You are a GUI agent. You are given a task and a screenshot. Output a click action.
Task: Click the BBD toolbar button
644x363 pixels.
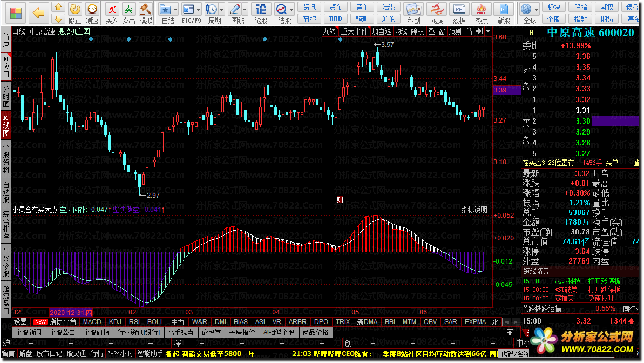[x=336, y=19]
